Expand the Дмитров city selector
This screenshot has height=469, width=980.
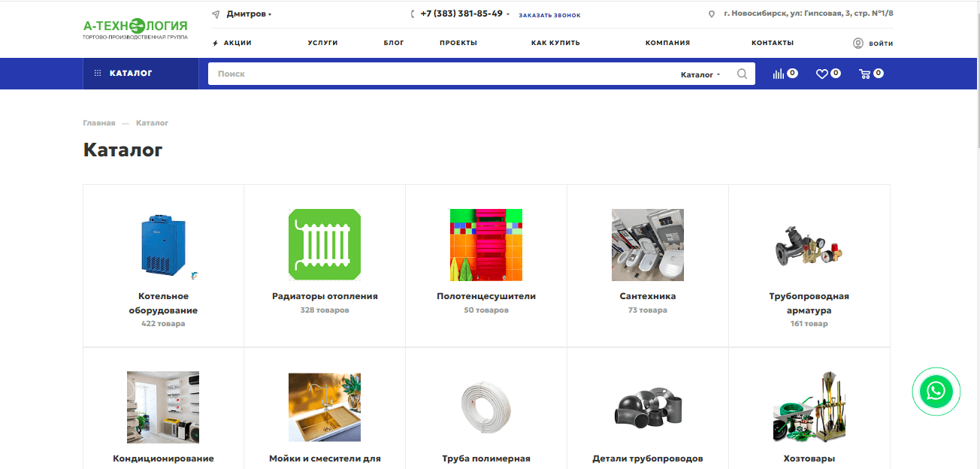[x=249, y=14]
